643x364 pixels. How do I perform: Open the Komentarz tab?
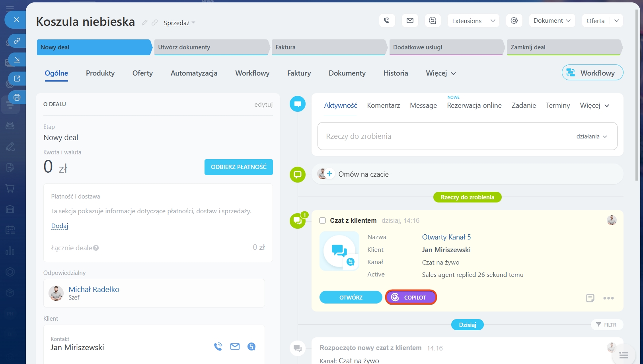[383, 105]
